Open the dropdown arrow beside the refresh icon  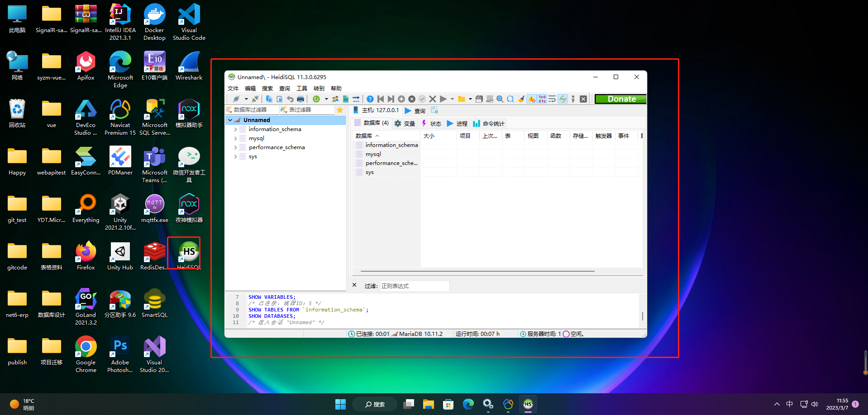[326, 99]
